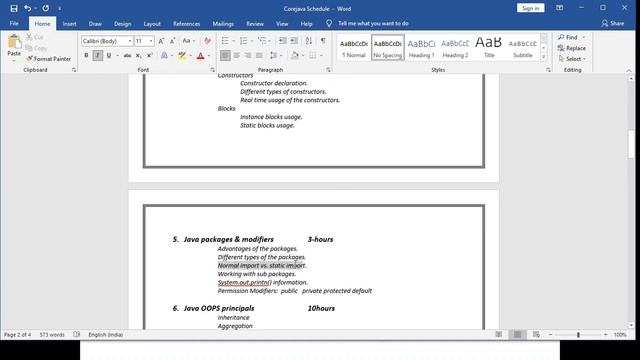
Task: Open the Font dialog launcher
Action: click(212, 70)
